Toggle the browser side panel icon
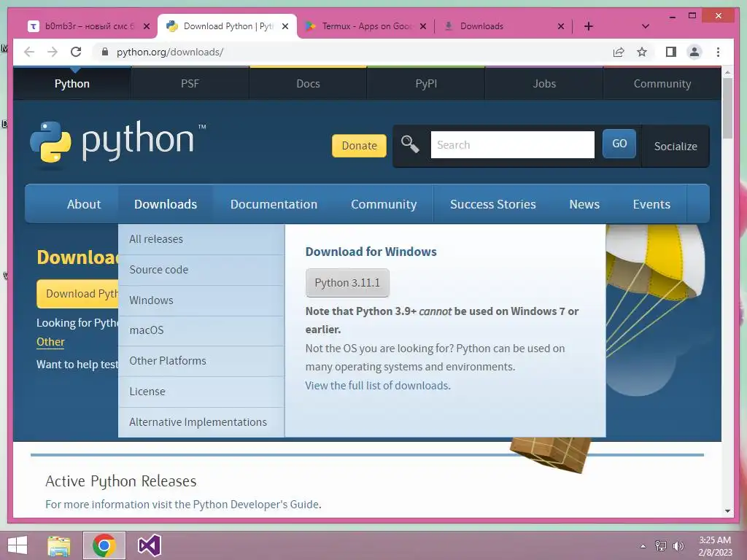The height and width of the screenshot is (560, 747). (671, 52)
